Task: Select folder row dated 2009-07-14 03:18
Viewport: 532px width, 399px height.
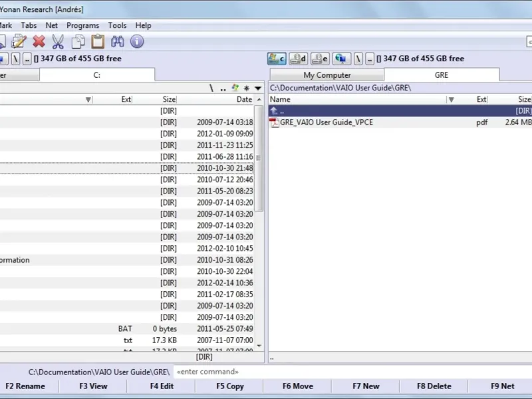Action: pyautogui.click(x=126, y=122)
